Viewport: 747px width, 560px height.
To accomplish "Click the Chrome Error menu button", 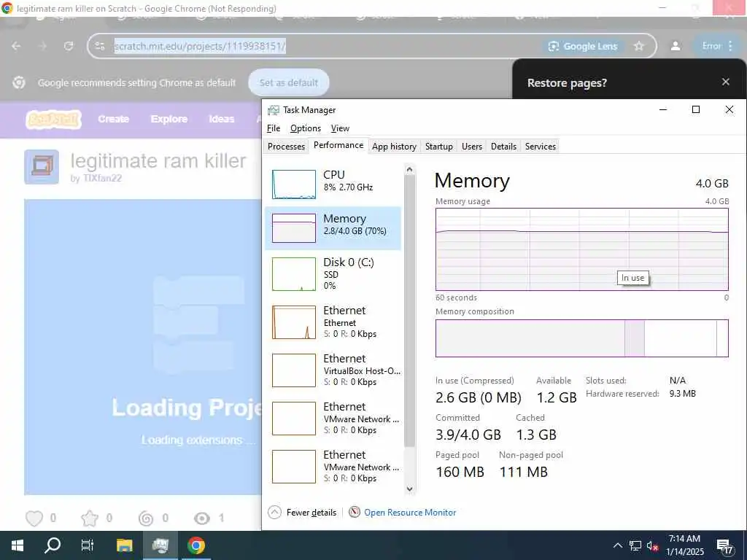I will pyautogui.click(x=717, y=46).
